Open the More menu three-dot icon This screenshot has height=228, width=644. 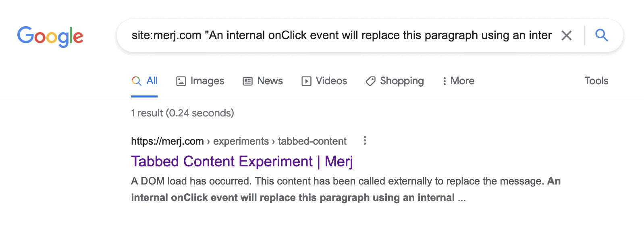coord(445,81)
